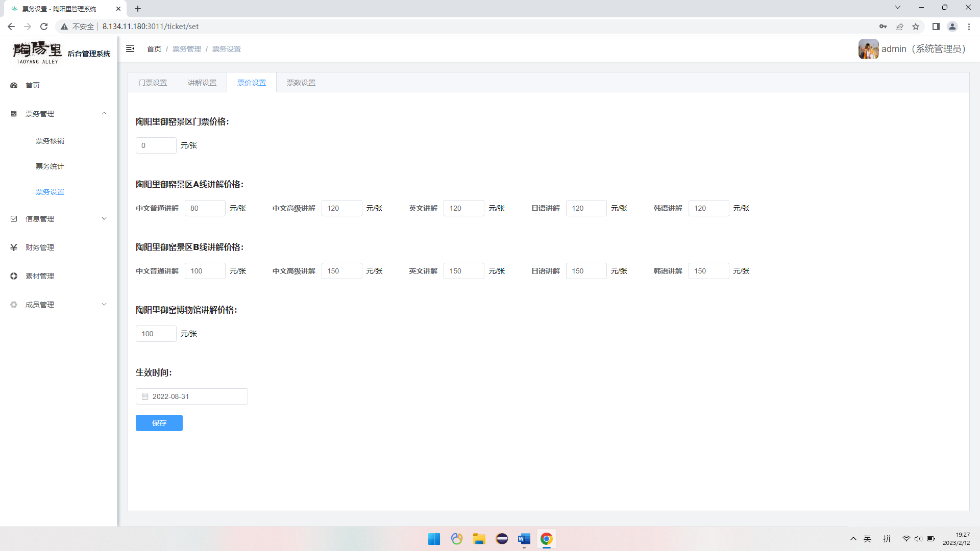Switch to the 门票设置 tab
980x551 pixels.
tap(153, 83)
